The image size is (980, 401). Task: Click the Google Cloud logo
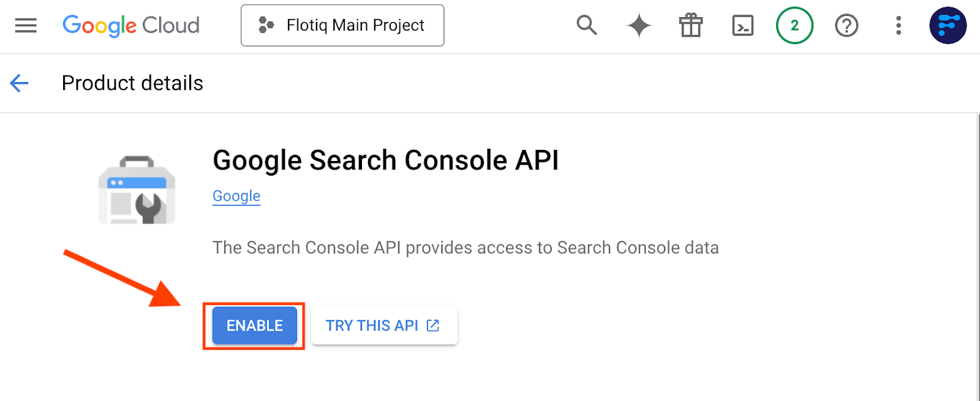[x=131, y=26]
